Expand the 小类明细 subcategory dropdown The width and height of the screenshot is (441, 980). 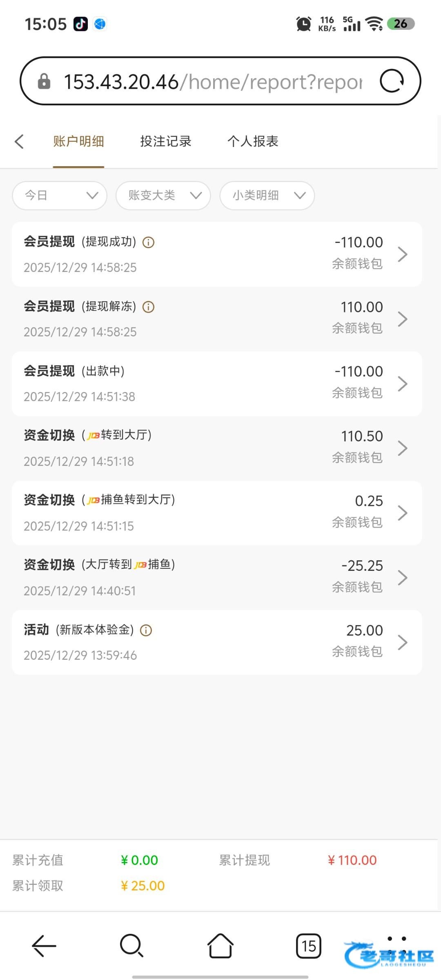click(267, 196)
